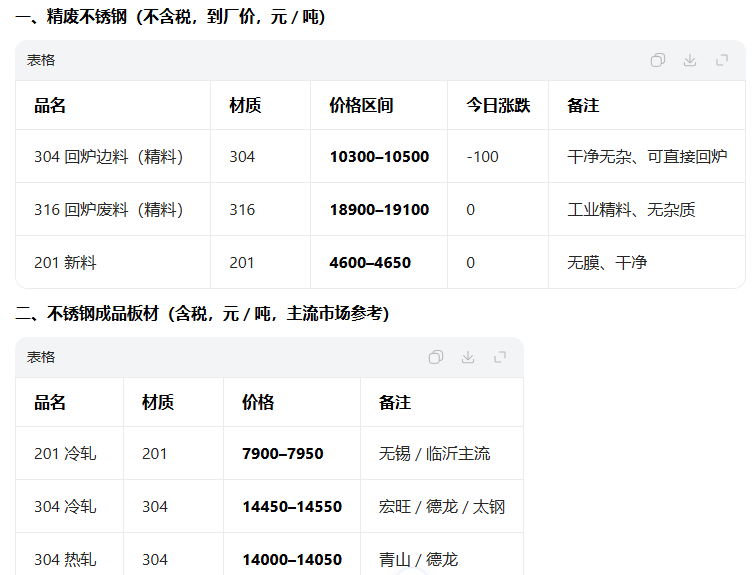Expand the finished sheet table to fullscreen
The width and height of the screenshot is (755, 575).
coord(499,357)
